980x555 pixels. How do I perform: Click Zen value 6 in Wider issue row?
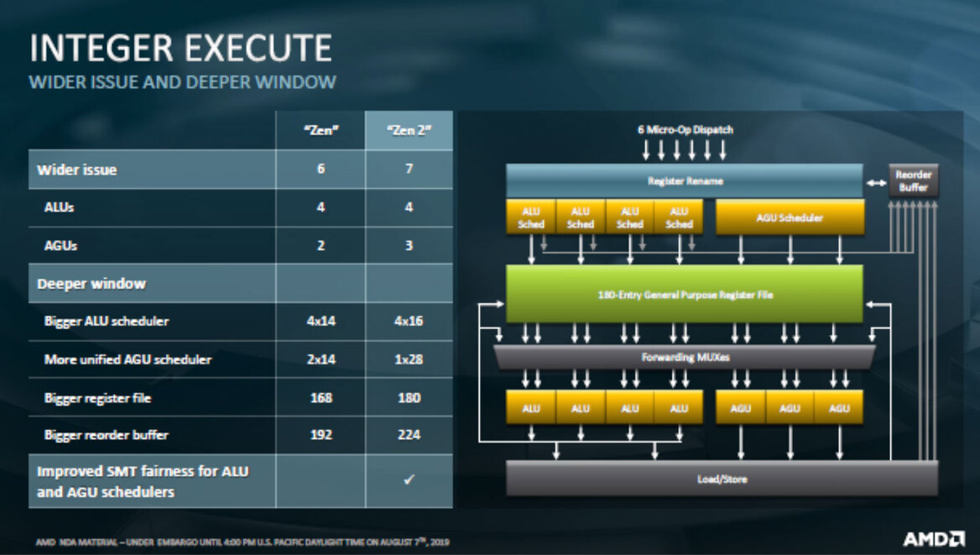pos(321,169)
